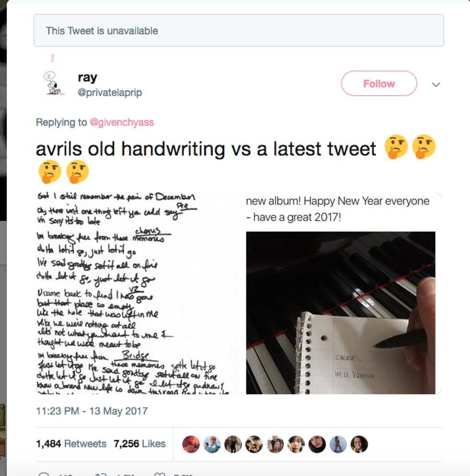Show the 1,484 Retweets list
Screen dimensions: 470x476
point(71,444)
